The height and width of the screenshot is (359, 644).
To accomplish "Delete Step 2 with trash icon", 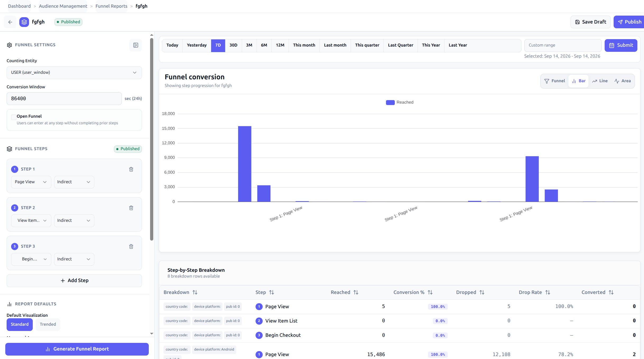I will (131, 208).
